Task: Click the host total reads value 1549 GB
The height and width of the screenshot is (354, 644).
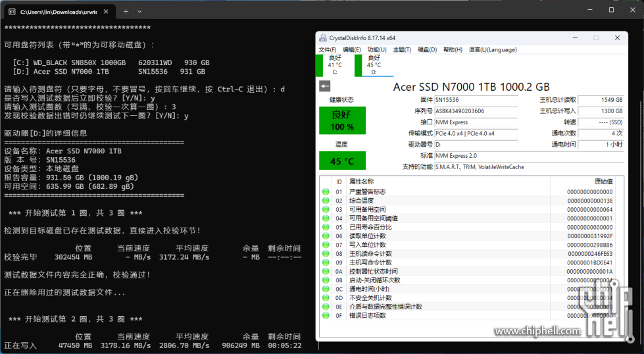Action: tap(601, 100)
